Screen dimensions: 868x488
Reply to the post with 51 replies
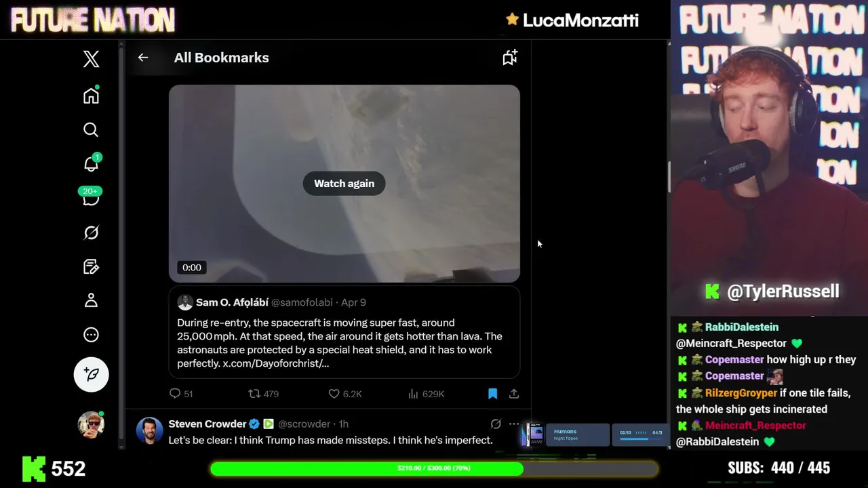(181, 394)
